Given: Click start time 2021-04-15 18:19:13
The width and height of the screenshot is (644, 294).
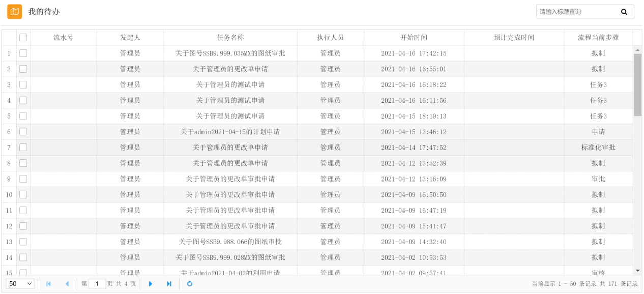Looking at the screenshot, I should (414, 116).
